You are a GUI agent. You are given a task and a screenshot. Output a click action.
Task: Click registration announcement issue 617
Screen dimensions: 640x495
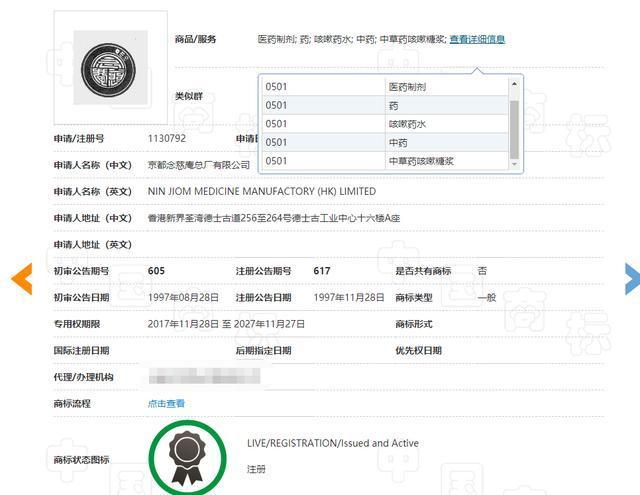(x=322, y=271)
